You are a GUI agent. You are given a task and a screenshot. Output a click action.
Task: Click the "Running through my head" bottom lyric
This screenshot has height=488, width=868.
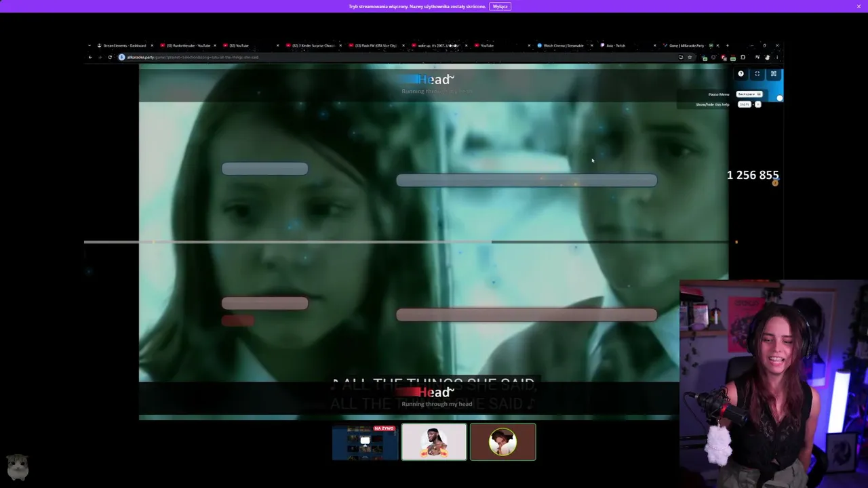(x=437, y=404)
